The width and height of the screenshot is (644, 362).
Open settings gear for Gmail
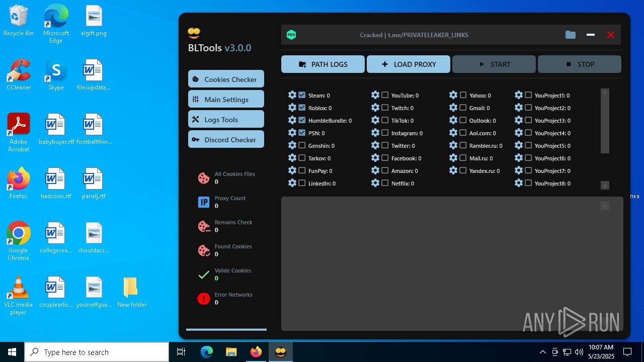[453, 108]
